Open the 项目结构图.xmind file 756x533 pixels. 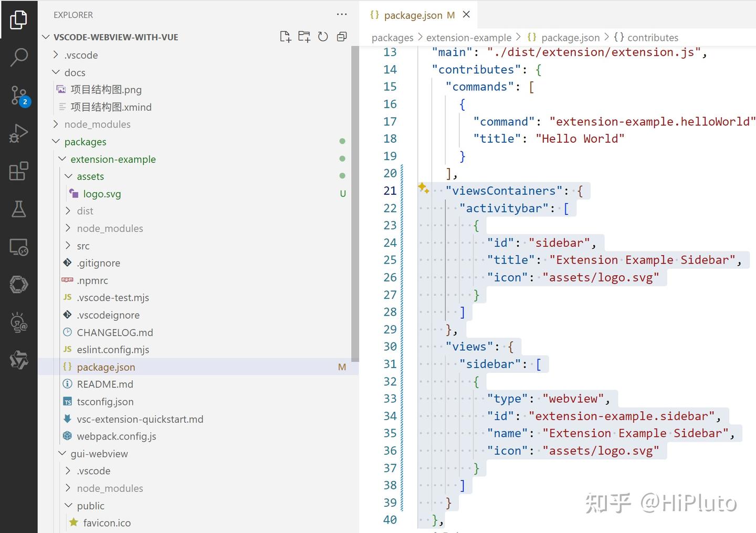(111, 107)
